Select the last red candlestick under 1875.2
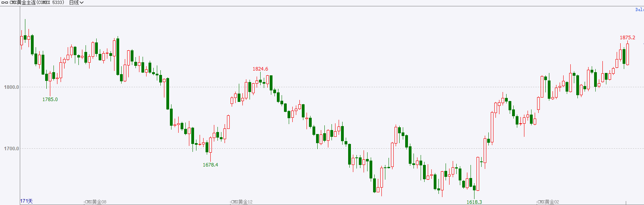Screen dimensions: 644x205 627,54
